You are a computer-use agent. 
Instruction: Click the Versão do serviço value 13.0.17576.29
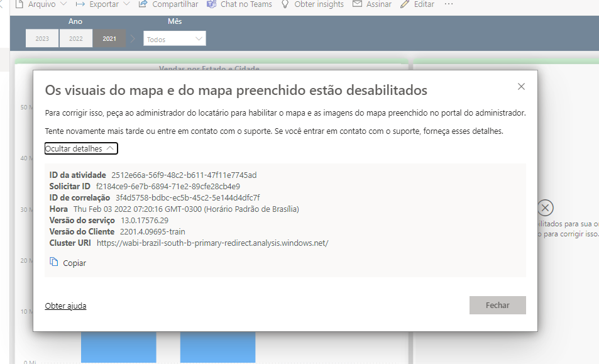tap(145, 221)
